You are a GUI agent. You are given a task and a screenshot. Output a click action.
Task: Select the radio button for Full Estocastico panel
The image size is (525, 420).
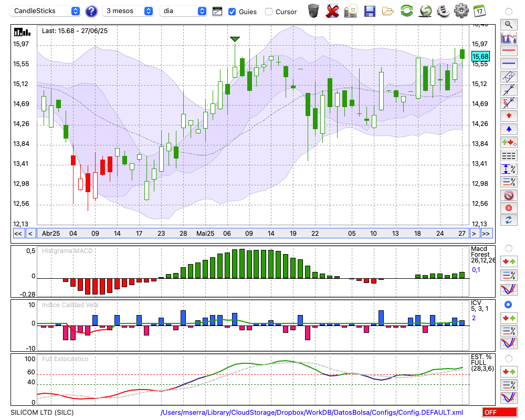click(509, 359)
